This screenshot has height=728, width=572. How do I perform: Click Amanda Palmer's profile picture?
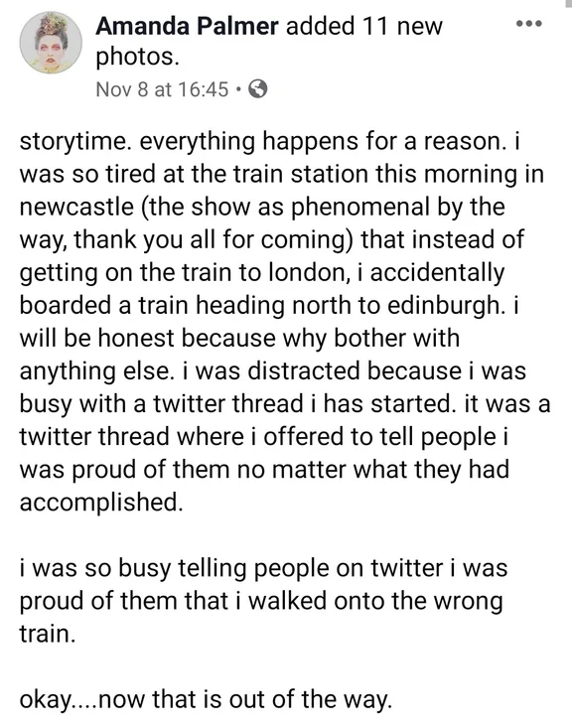(x=51, y=43)
